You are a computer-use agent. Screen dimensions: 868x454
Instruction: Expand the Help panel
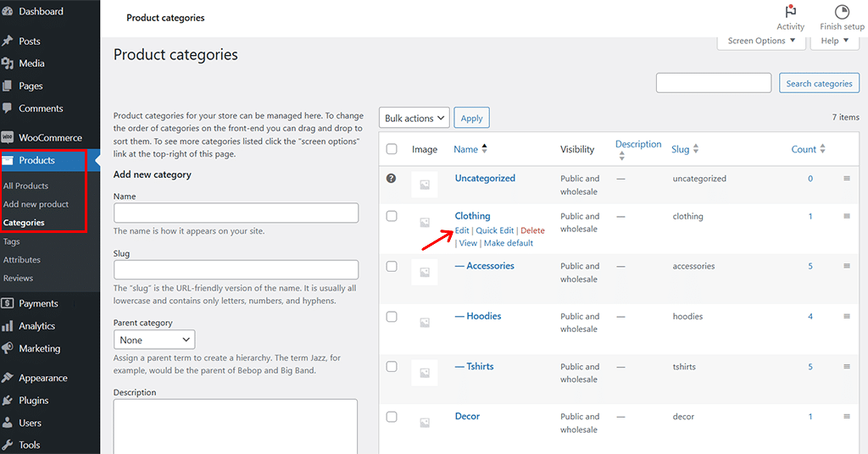tap(834, 41)
